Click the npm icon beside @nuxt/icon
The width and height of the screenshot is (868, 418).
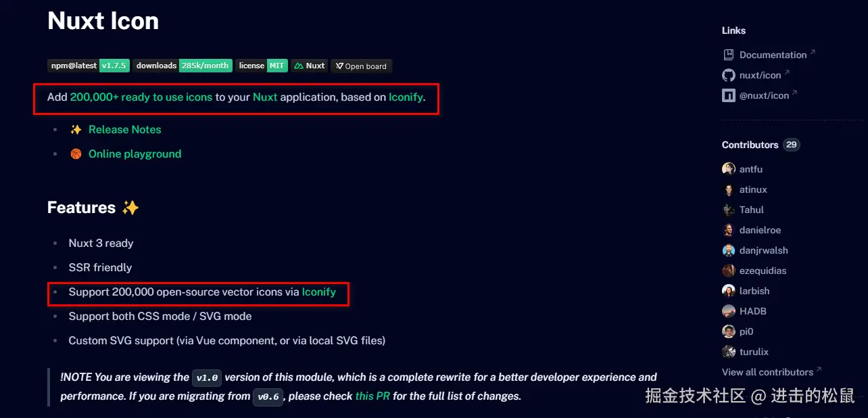click(728, 95)
